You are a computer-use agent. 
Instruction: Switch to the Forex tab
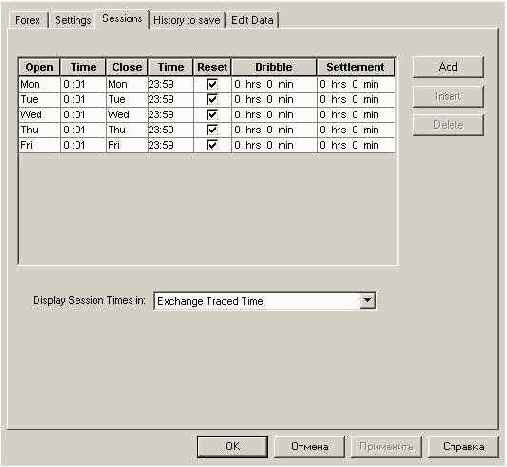(x=27, y=20)
